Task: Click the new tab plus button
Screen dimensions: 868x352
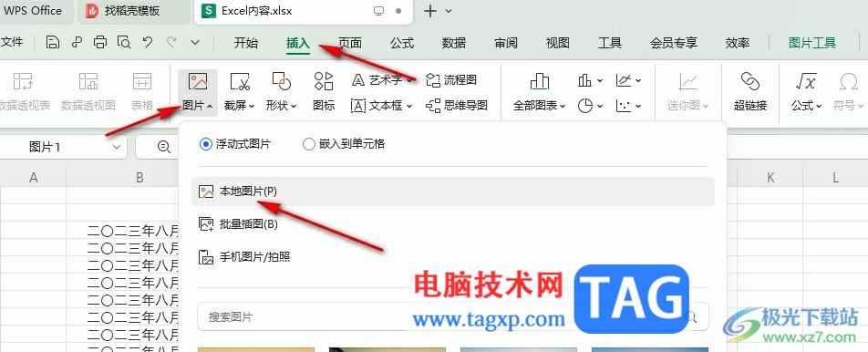Action: (x=430, y=11)
